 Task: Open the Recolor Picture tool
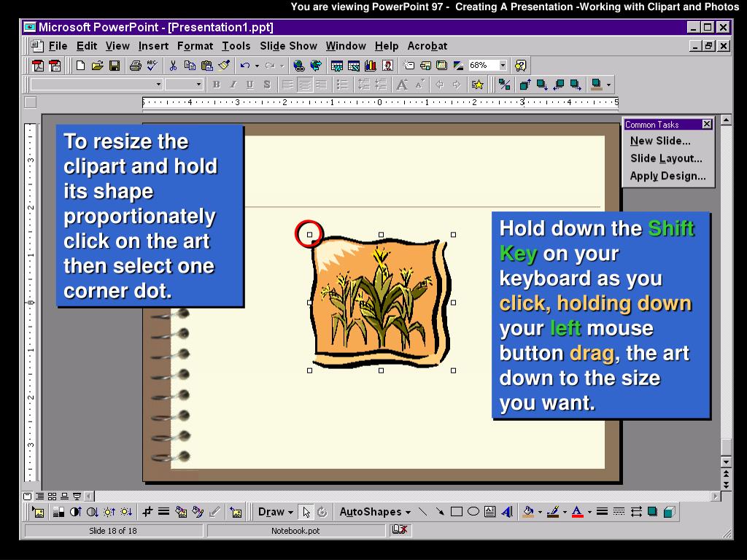click(x=181, y=512)
